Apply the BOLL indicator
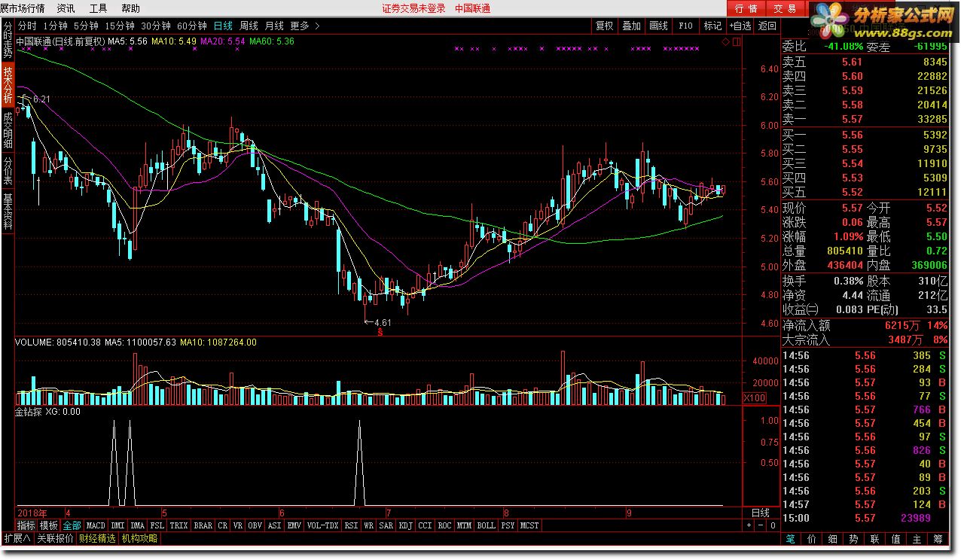The image size is (961, 560). pos(487,525)
